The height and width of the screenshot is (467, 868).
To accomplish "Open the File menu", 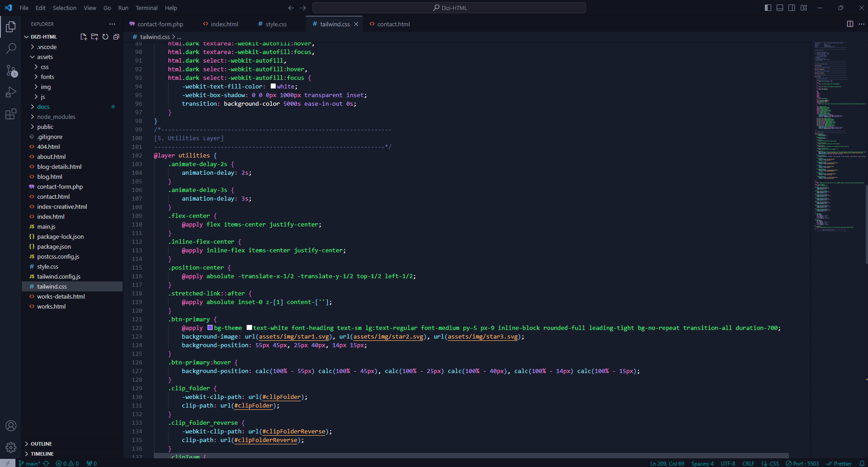I will [x=24, y=8].
